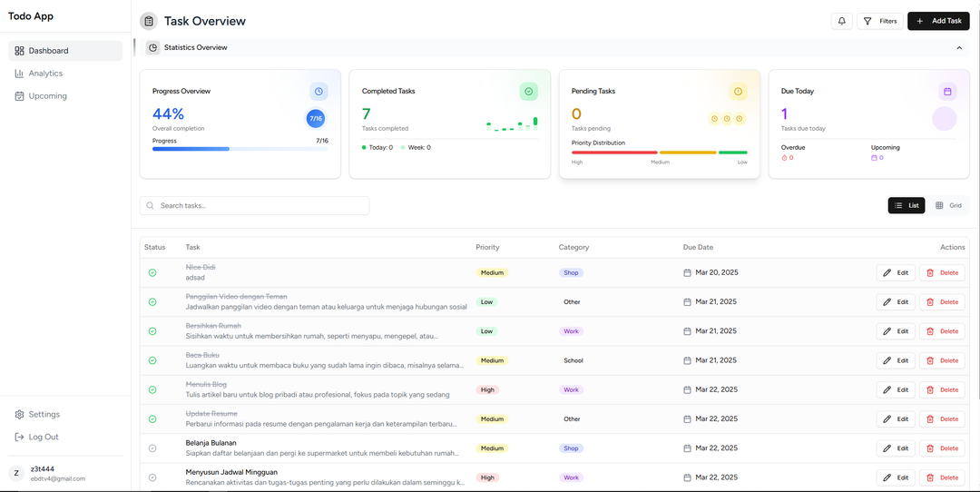
Task: Toggle completion status of Baca Buku
Action: click(x=152, y=360)
